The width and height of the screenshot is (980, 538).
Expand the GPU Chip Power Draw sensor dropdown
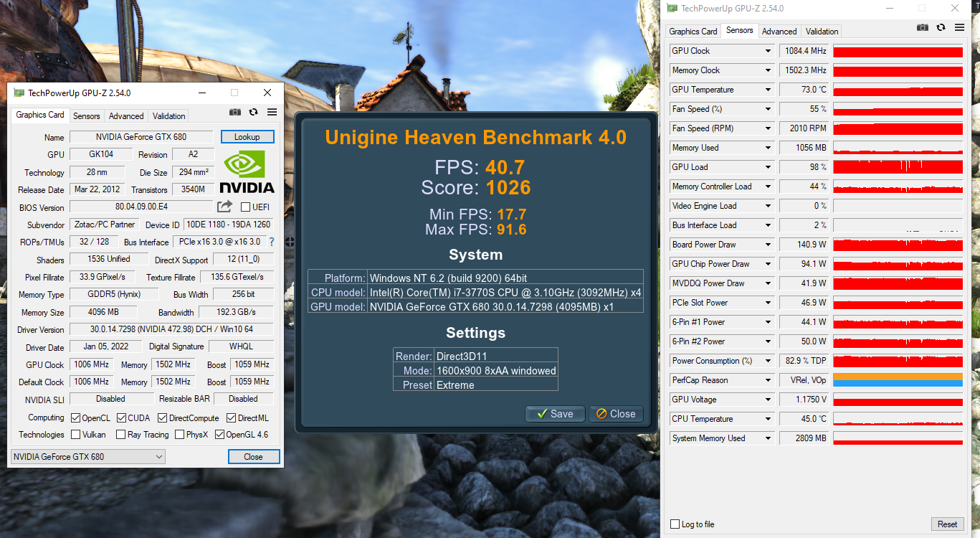[769, 264]
